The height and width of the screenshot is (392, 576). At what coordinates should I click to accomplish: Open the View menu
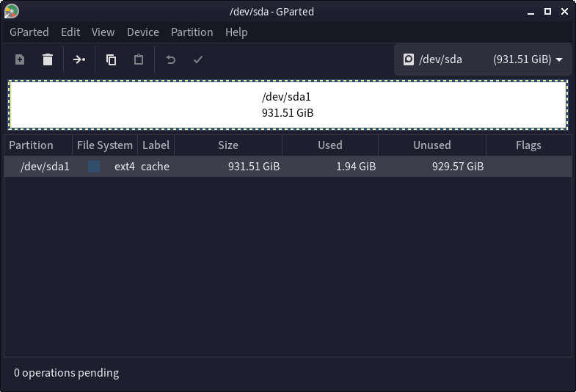[103, 32]
